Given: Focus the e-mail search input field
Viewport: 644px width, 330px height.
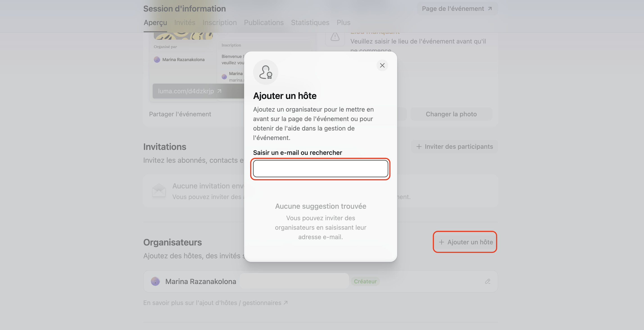Looking at the screenshot, I should tap(320, 169).
